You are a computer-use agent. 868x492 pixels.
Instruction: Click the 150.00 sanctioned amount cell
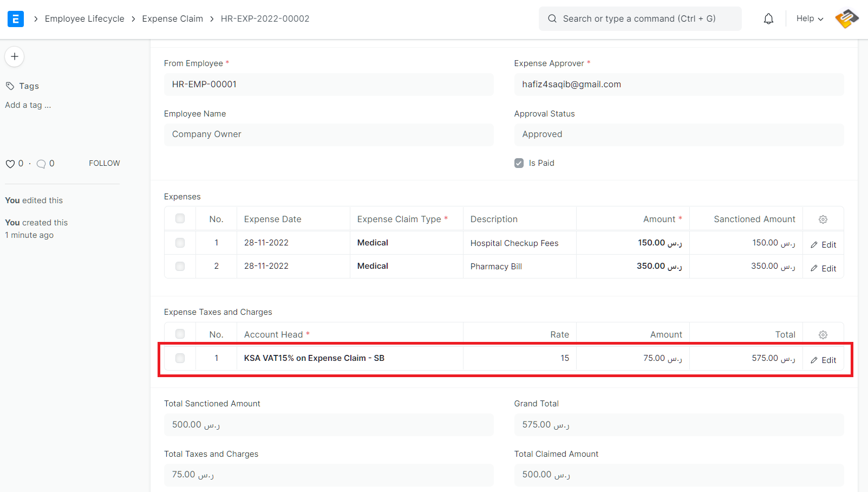746,243
